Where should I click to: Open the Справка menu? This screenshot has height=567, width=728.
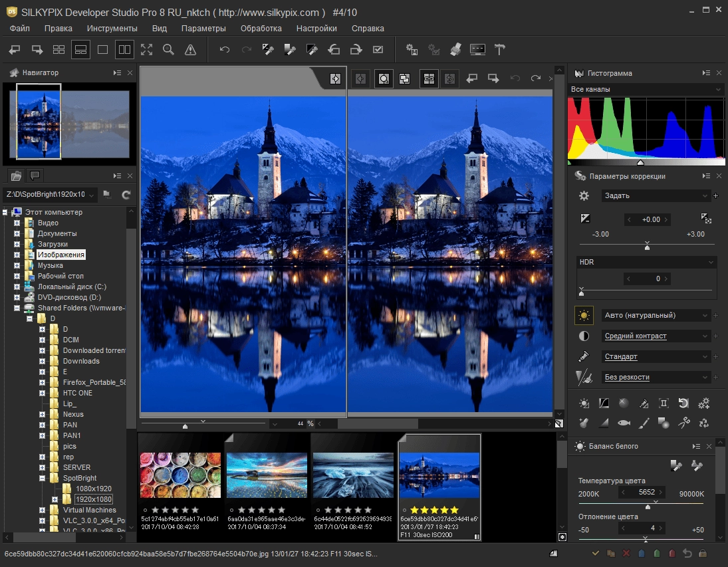(x=368, y=29)
